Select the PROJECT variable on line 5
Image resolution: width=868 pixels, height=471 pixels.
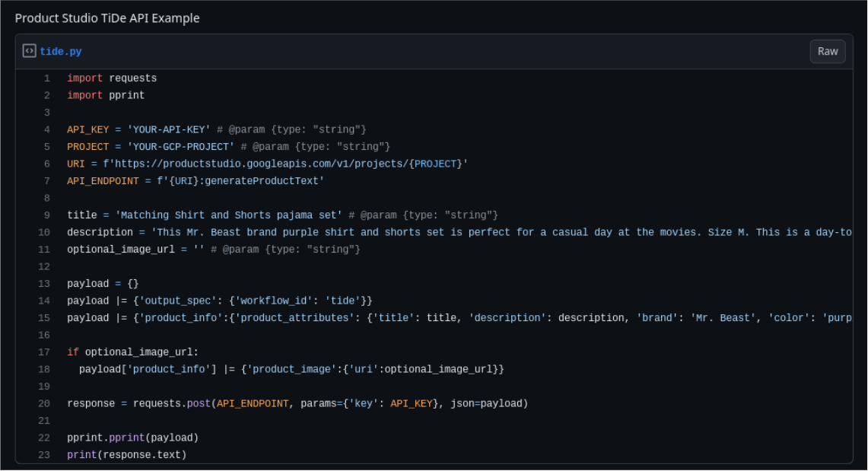pyautogui.click(x=86, y=146)
